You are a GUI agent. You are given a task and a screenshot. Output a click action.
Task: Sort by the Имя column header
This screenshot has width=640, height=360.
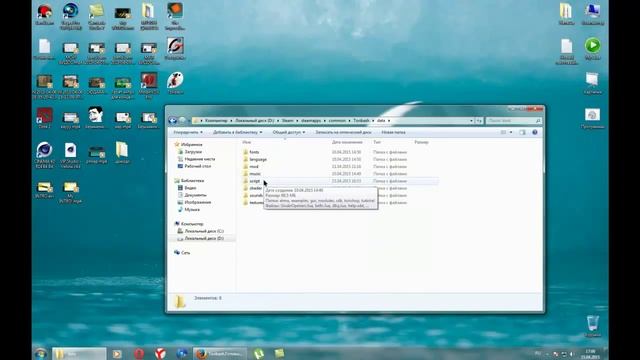[x=247, y=142]
